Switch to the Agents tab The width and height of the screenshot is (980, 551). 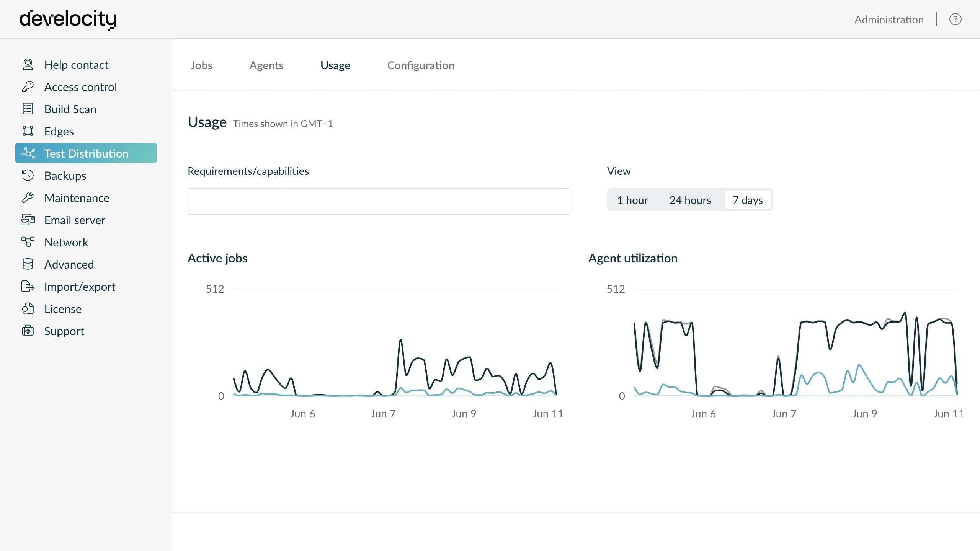pyautogui.click(x=266, y=65)
